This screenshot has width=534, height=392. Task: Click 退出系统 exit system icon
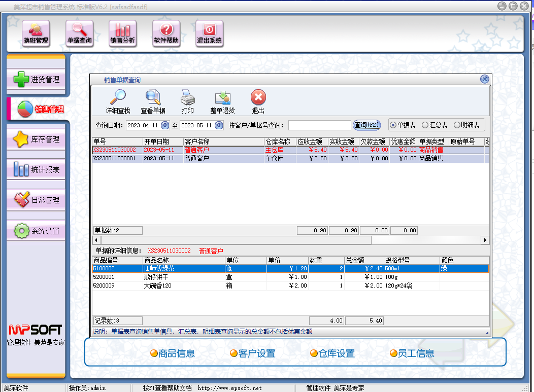click(x=210, y=33)
